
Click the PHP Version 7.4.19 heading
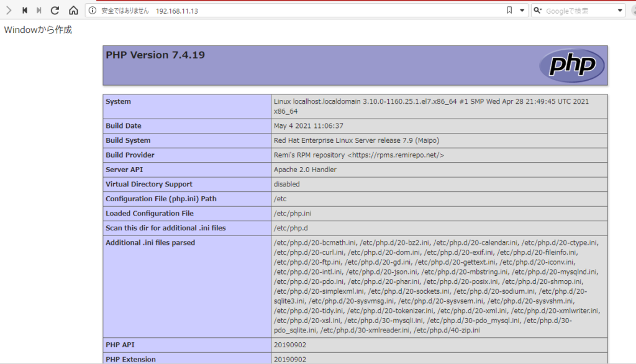point(155,55)
